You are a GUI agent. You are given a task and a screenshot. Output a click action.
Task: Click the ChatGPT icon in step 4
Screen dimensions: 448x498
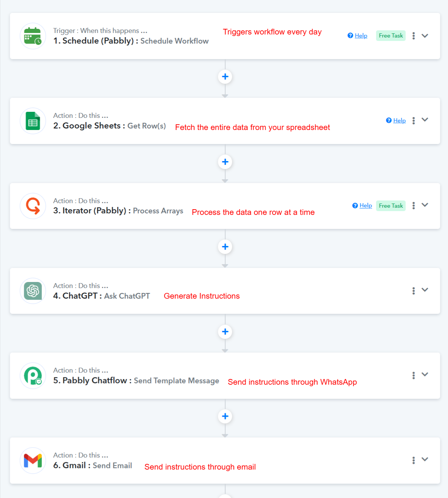[x=33, y=291]
